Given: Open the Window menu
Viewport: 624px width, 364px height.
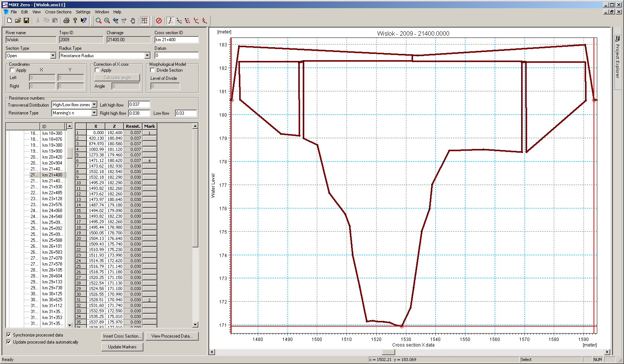Looking at the screenshot, I should pos(102,12).
